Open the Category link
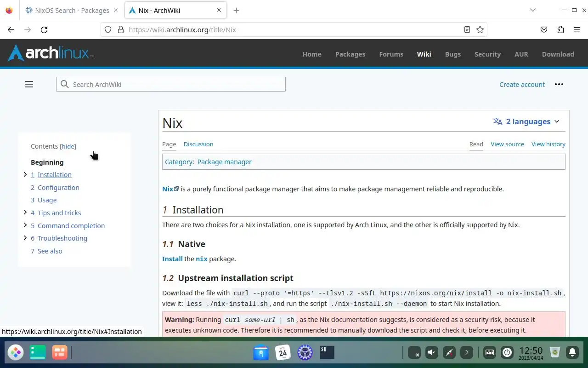The image size is (588, 368). pyautogui.click(x=179, y=162)
